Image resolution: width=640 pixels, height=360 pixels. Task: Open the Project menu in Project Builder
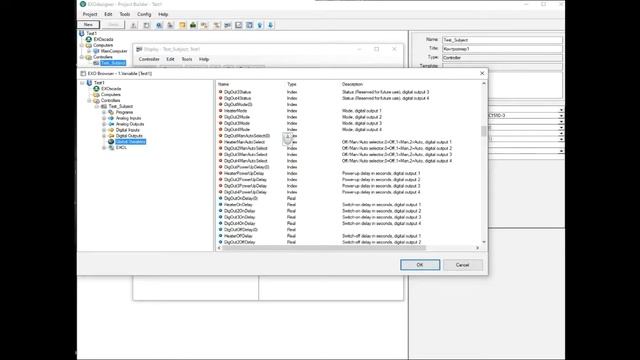pyautogui.click(x=90, y=14)
